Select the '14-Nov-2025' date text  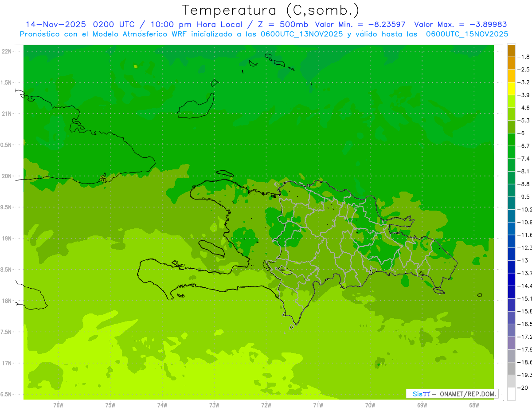click(56, 24)
